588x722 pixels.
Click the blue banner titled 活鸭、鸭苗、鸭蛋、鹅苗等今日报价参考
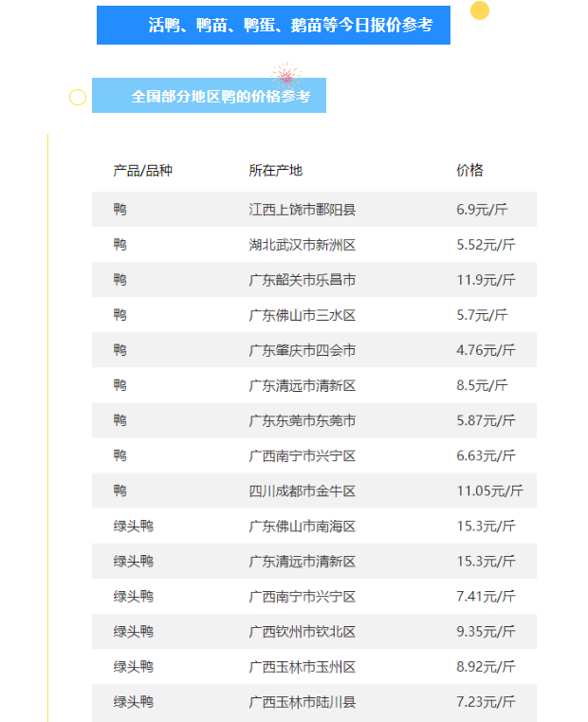pos(273,26)
